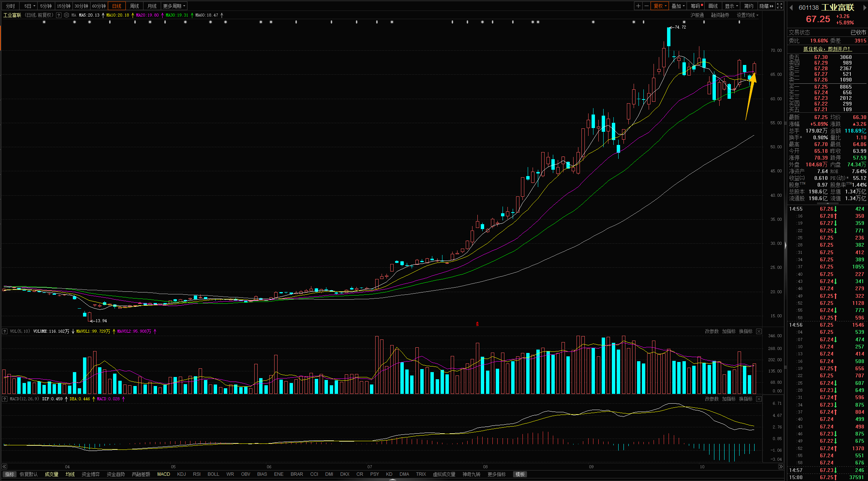Expand the 设置均线 dropdown

(747, 15)
